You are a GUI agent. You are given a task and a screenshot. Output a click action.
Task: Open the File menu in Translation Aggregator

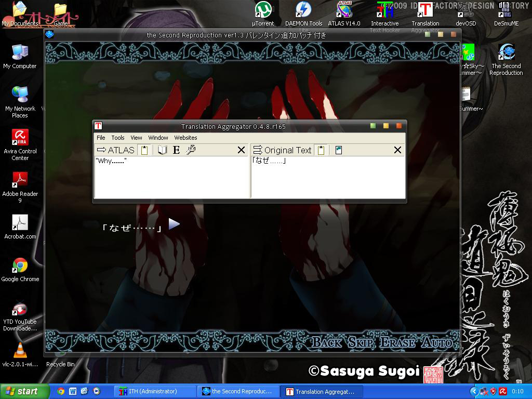tap(101, 138)
